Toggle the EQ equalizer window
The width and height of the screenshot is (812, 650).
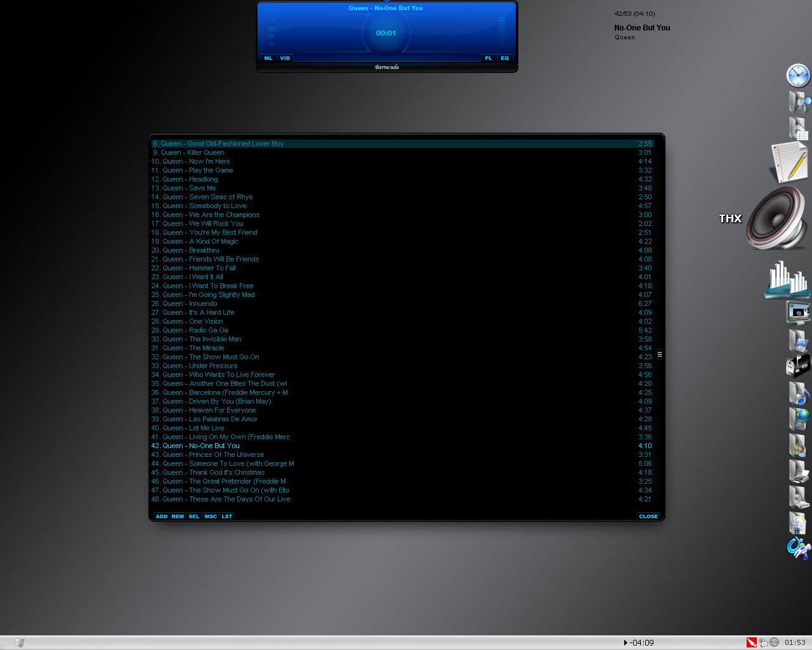point(505,58)
